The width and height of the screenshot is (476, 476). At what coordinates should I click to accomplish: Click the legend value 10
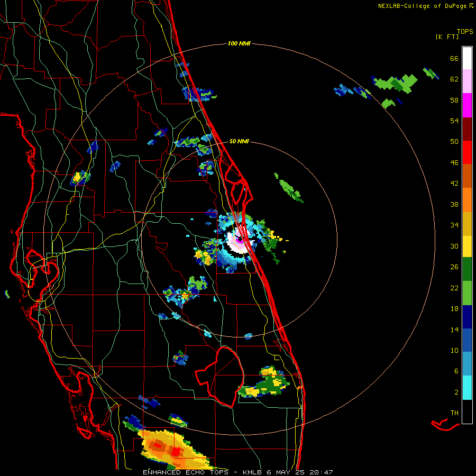pyautogui.click(x=454, y=350)
